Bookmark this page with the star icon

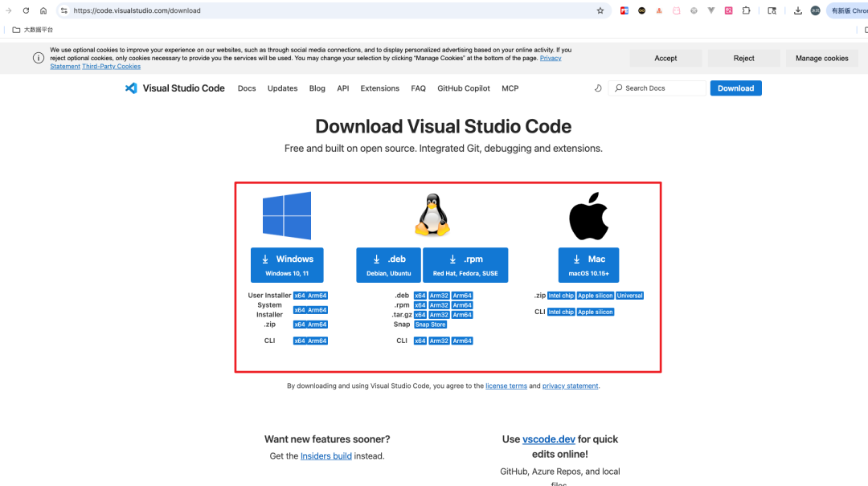coord(600,10)
